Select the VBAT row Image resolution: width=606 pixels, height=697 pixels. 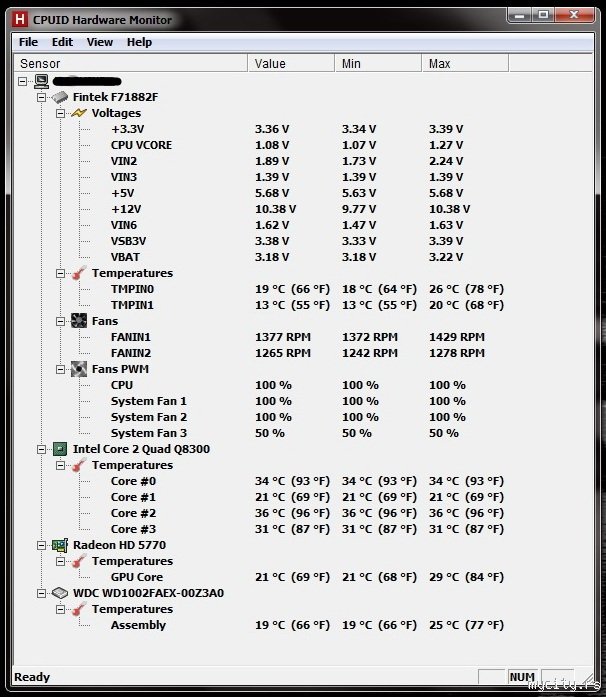click(x=125, y=257)
